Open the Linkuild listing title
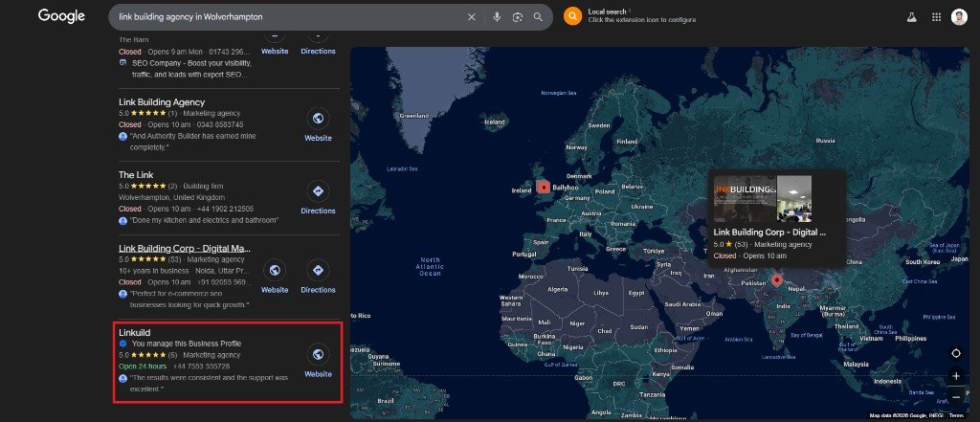The width and height of the screenshot is (980, 422). pos(134,333)
